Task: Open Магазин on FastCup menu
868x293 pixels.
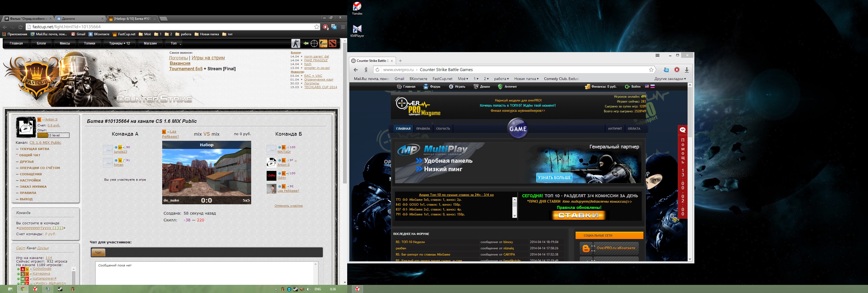Action: click(x=150, y=43)
